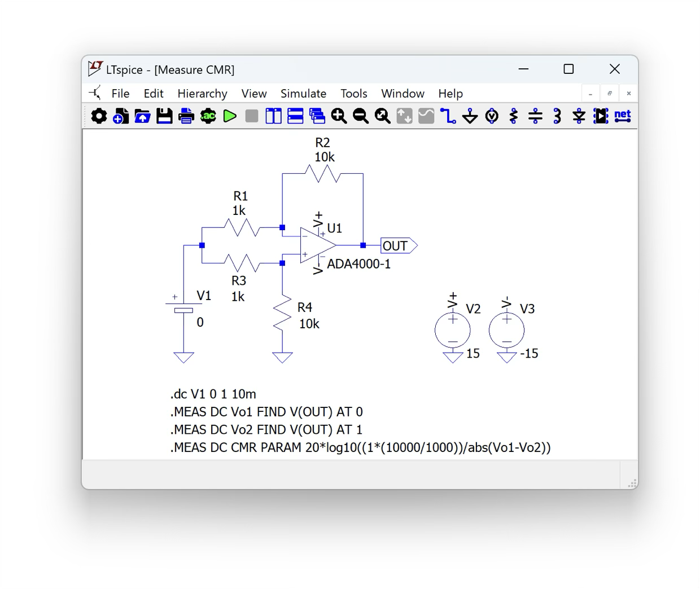Select the U1 op-amp symbol

(x=318, y=245)
